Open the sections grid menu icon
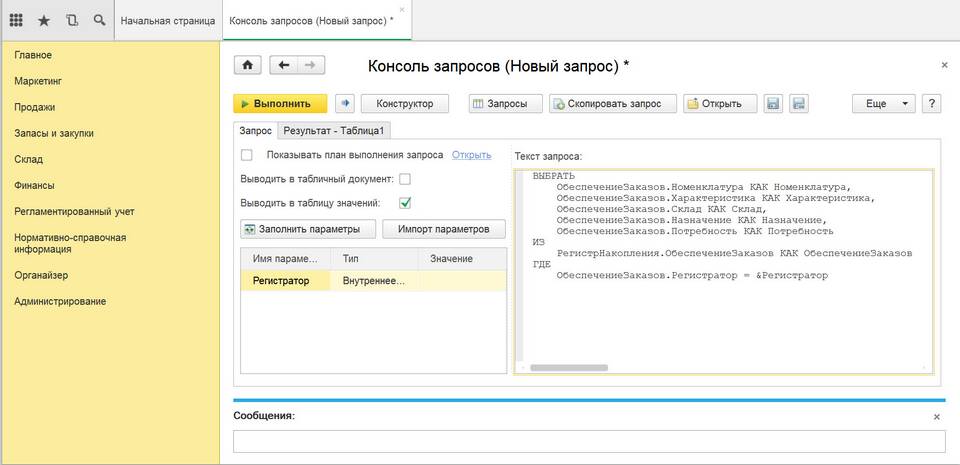Viewport: 960px width, 465px height. [16, 20]
